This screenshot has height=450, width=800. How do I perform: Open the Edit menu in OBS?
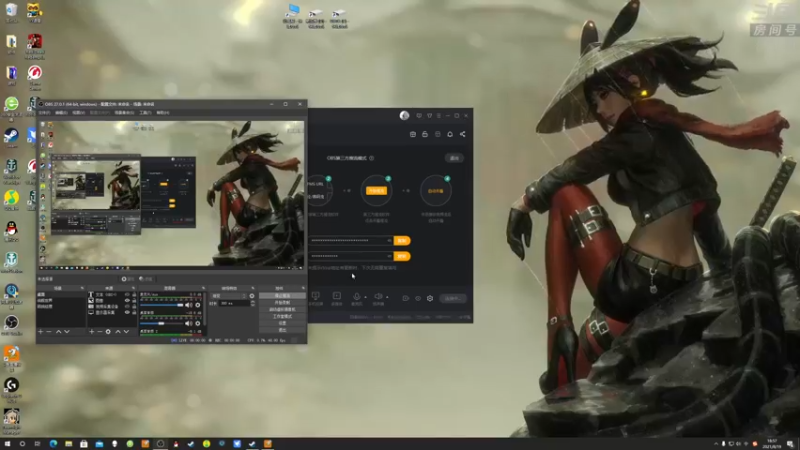pyautogui.click(x=61, y=113)
